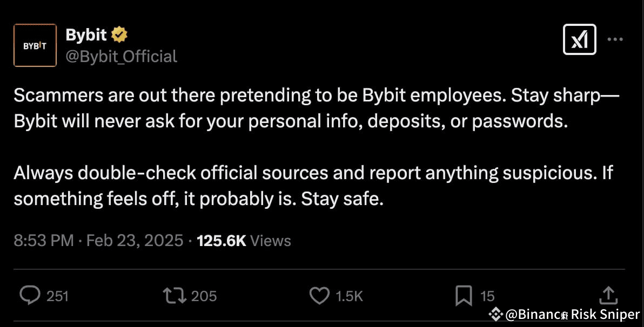This screenshot has height=327, width=644.
Task: Unlike the post by tapping the heart
Action: [319, 296]
